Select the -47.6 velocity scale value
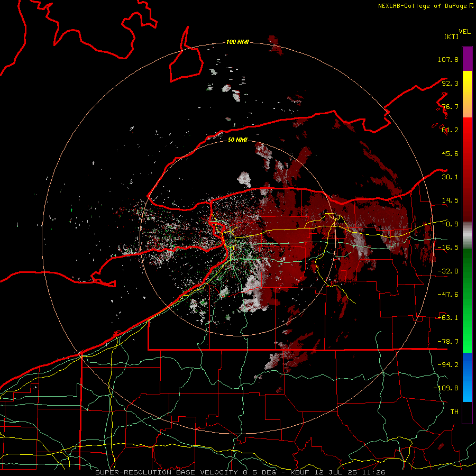 click(448, 295)
